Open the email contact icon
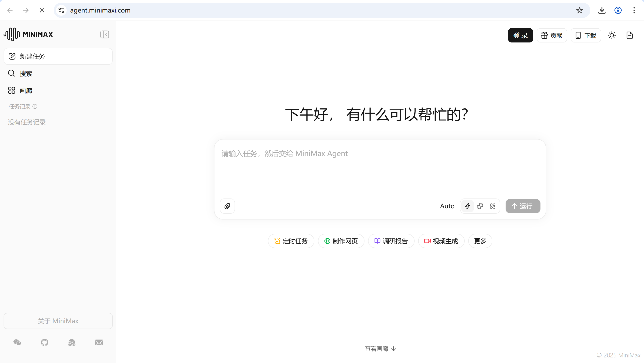 [x=99, y=342]
